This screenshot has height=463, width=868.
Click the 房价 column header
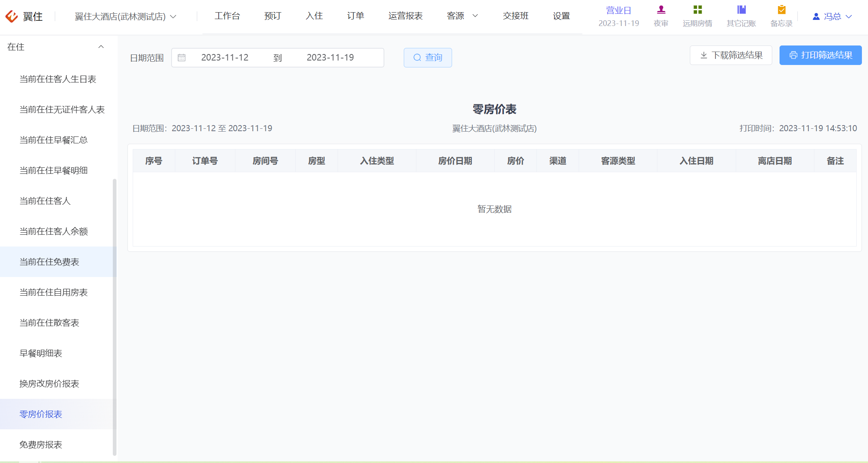click(516, 161)
